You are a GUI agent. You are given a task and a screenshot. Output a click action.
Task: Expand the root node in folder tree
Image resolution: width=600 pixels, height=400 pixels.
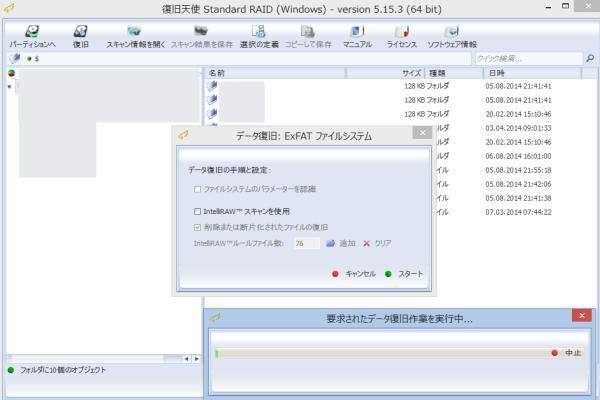pos(10,86)
